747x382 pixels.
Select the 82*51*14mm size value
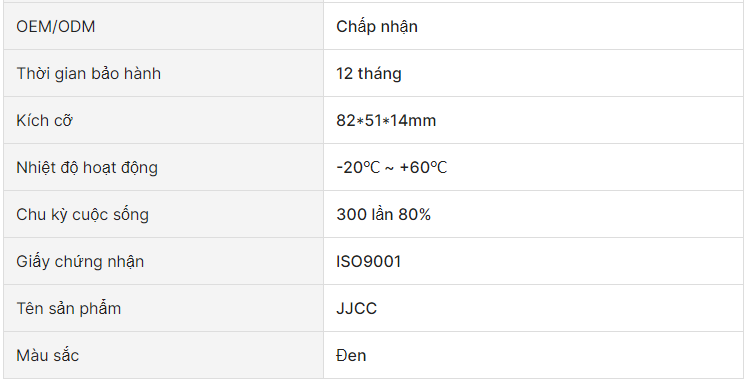click(386, 120)
